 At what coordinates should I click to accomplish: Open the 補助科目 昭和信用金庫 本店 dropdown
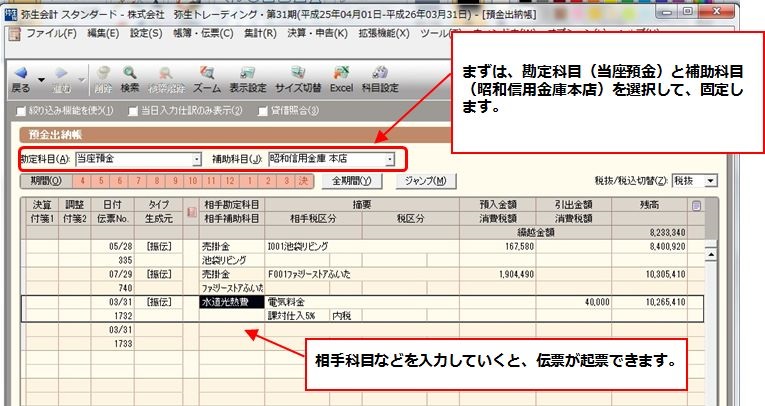(x=389, y=159)
